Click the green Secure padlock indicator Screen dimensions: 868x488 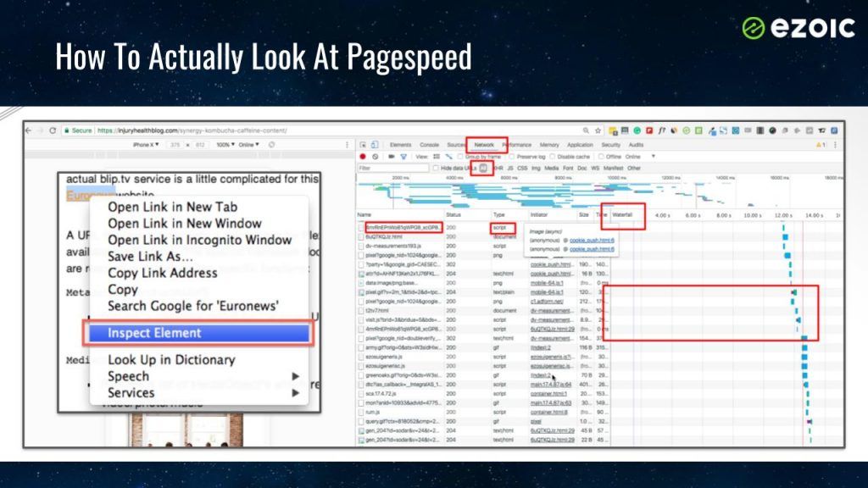click(78, 130)
